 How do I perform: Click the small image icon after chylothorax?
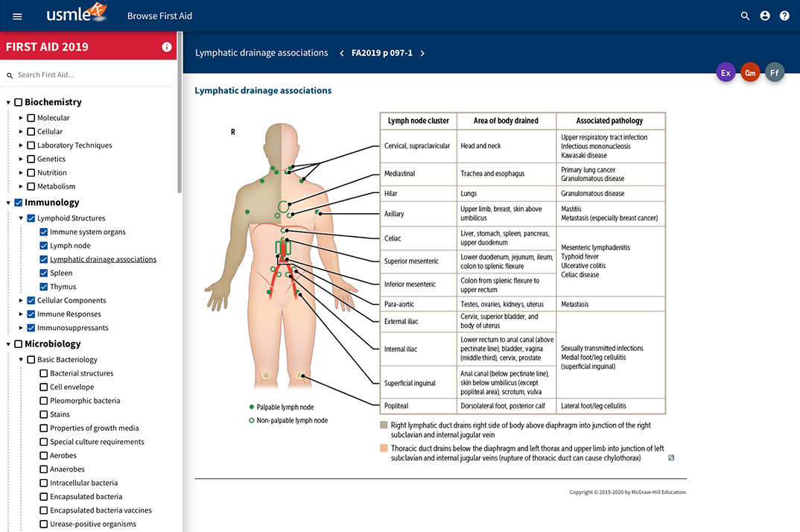[671, 458]
